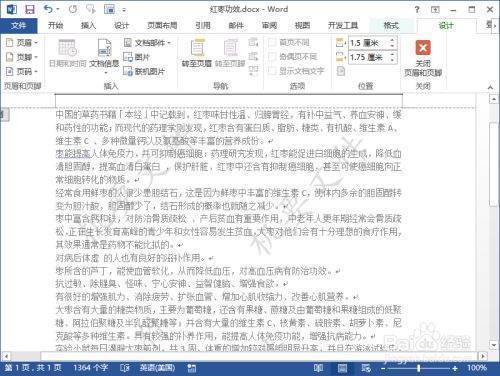This screenshot has width=500, height=376.
Task: Switch to the 开始 home tab
Action: pos(55,25)
